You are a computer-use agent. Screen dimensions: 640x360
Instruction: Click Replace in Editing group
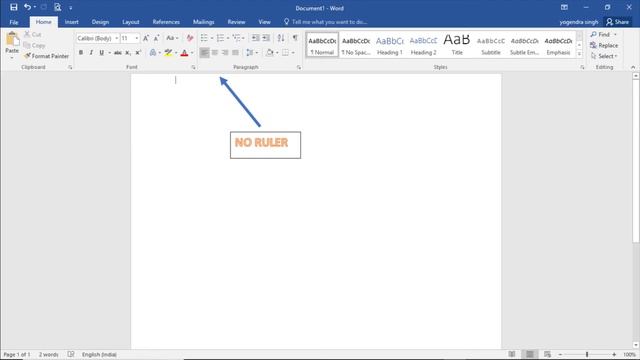coord(604,45)
